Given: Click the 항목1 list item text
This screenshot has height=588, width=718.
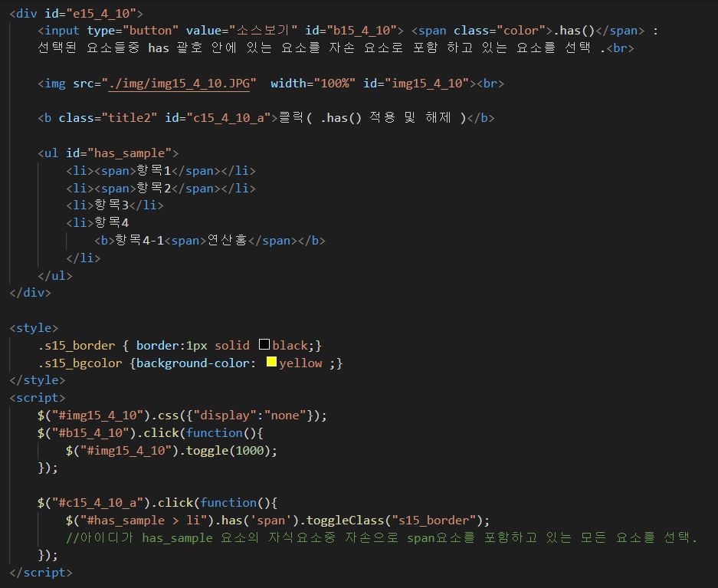Looking at the screenshot, I should pyautogui.click(x=154, y=170).
